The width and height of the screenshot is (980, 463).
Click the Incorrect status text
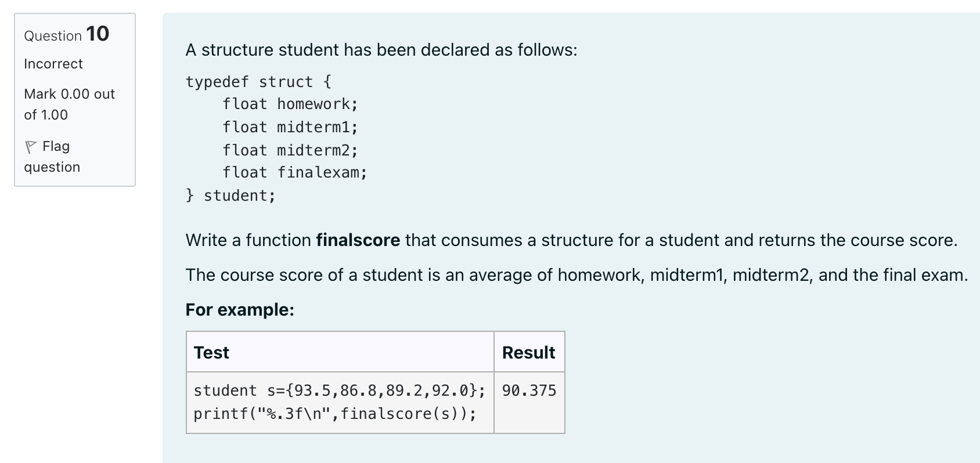53,64
